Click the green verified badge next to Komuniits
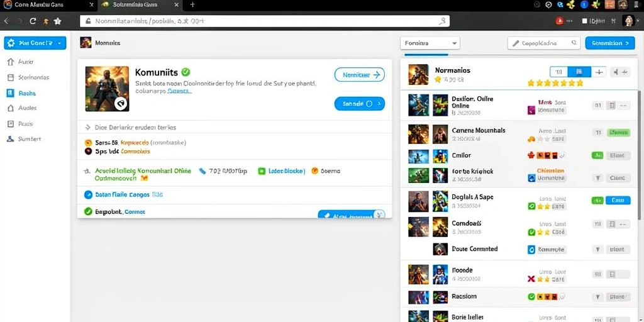This screenshot has height=322, width=644. [186, 72]
